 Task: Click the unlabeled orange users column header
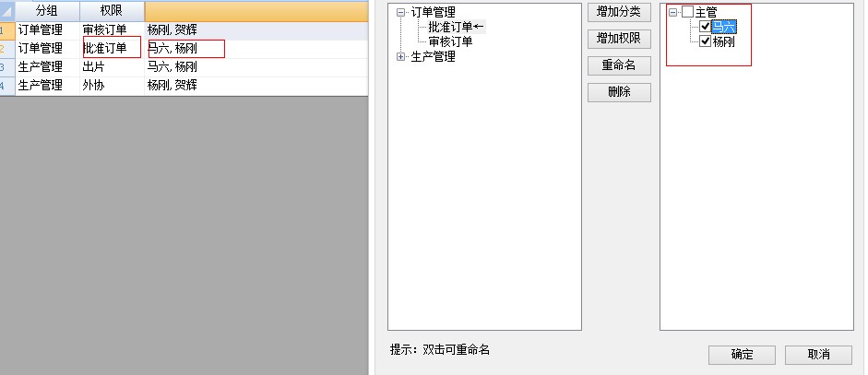pyautogui.click(x=256, y=11)
